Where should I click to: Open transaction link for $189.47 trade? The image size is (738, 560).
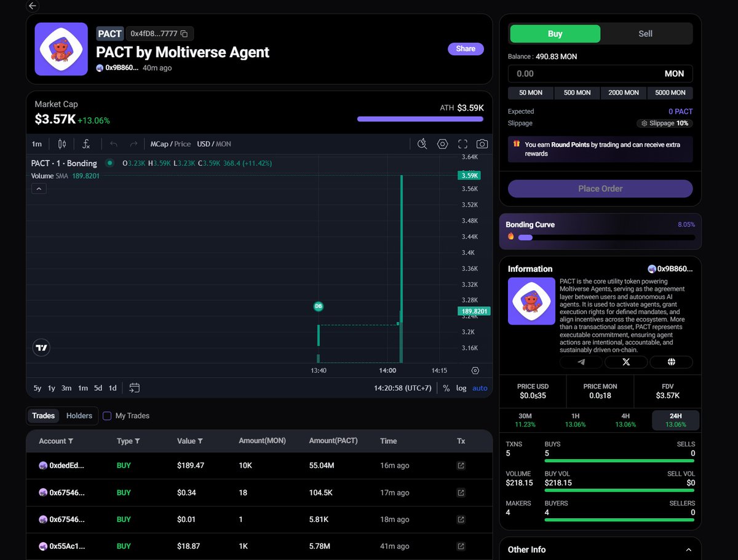(x=461, y=465)
